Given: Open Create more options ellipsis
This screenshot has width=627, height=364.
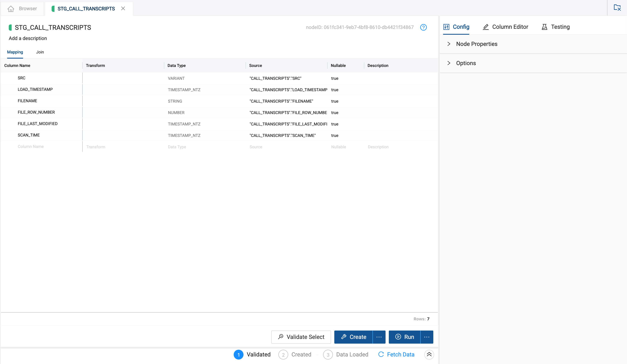Looking at the screenshot, I should 379,337.
